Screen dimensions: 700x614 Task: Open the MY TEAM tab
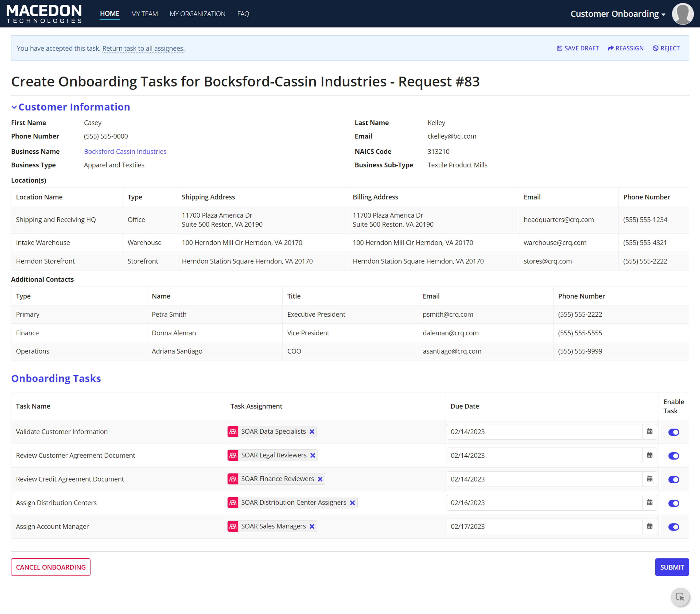coord(144,14)
